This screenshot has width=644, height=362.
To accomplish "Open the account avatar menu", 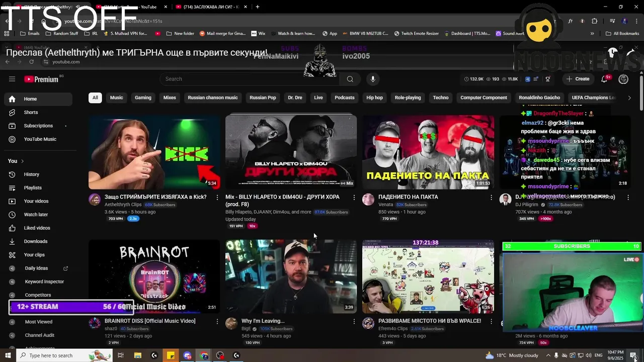I will point(623,79).
